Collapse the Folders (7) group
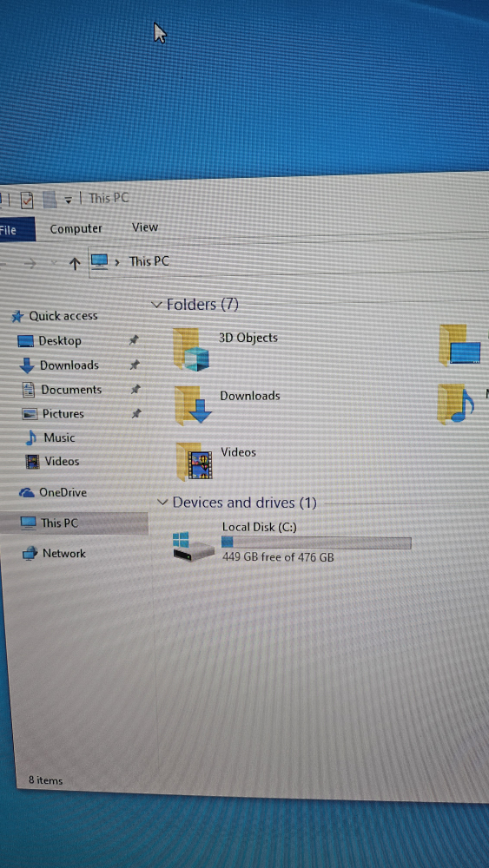 (156, 305)
